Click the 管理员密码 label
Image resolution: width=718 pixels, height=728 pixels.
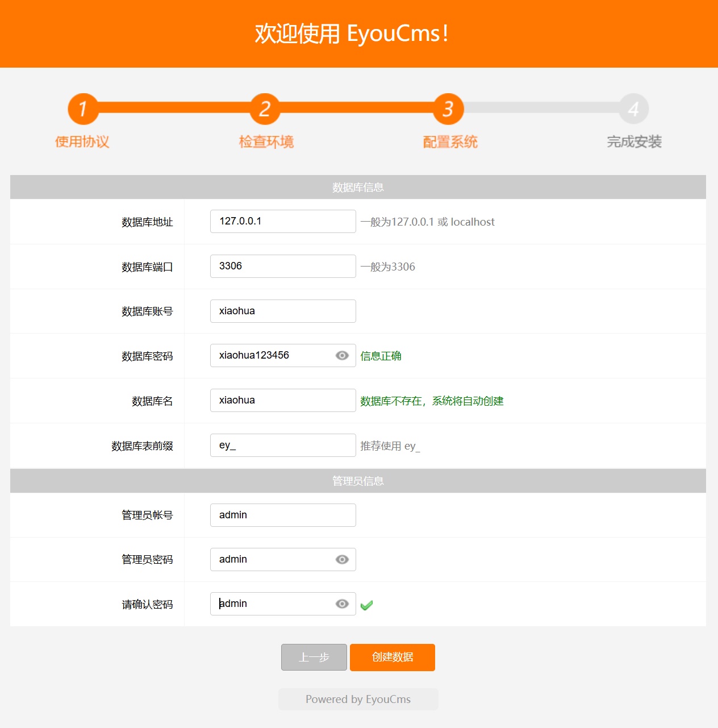(x=147, y=560)
